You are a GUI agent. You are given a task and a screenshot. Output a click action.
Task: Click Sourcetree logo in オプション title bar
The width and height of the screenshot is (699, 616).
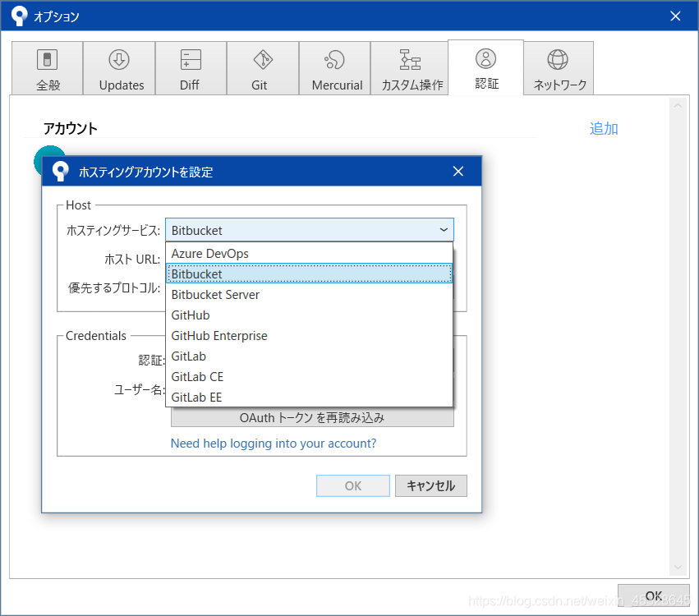point(19,16)
